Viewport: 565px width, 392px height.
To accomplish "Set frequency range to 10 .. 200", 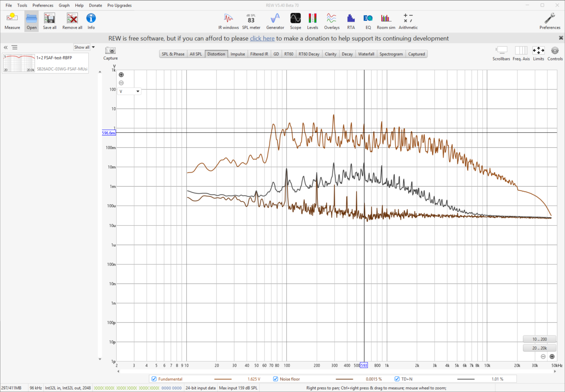I will click(539, 339).
